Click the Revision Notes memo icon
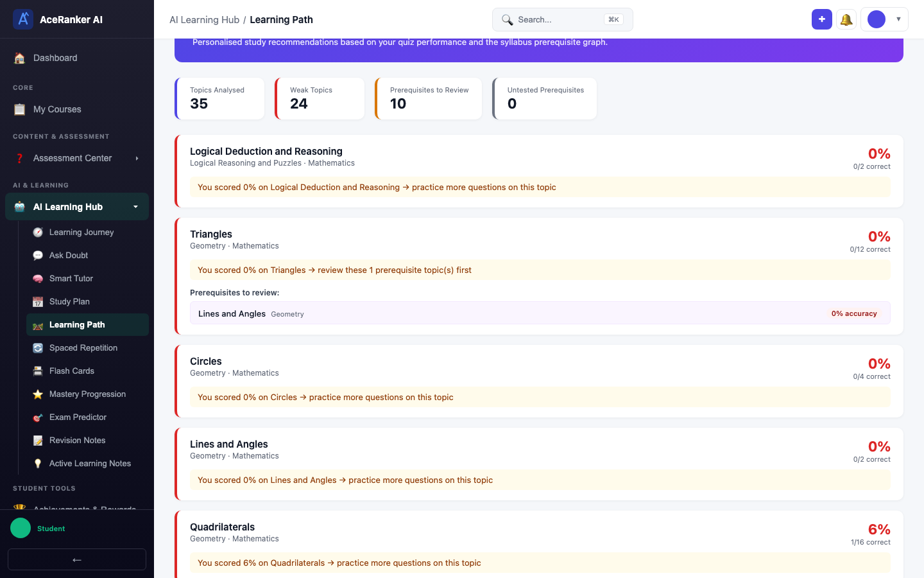The image size is (924, 578). coord(38,441)
